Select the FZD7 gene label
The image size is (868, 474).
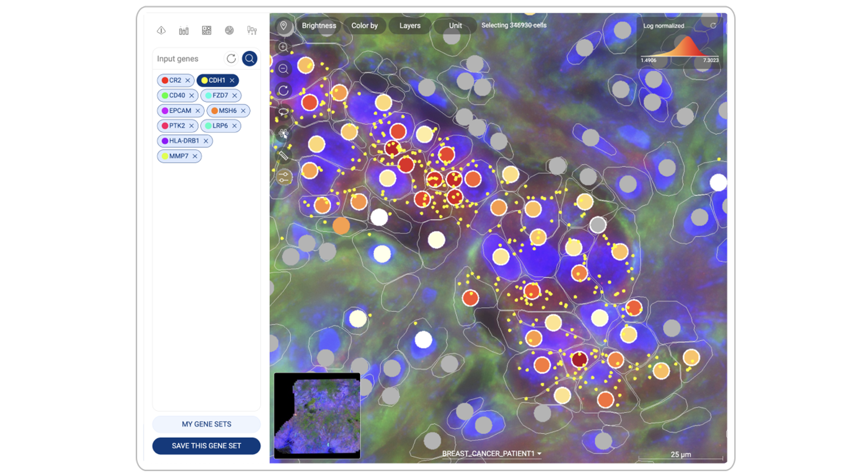[x=220, y=96]
